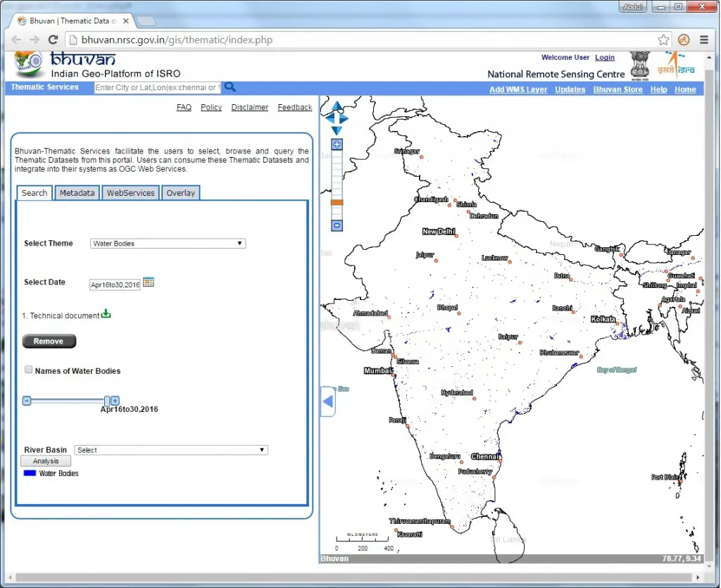
Task: Click the browser address bar
Action: (x=368, y=40)
